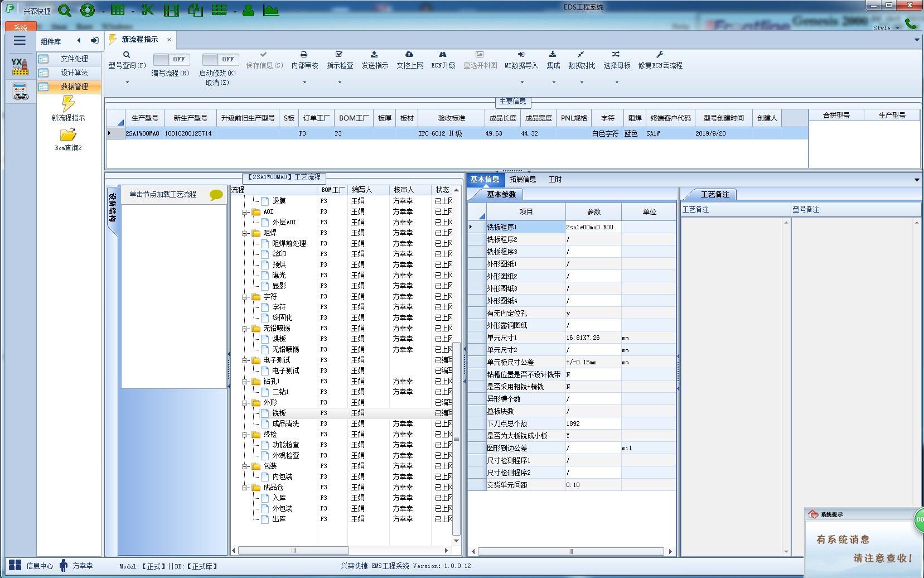Click 集成 download toolbar button

[x=553, y=60]
